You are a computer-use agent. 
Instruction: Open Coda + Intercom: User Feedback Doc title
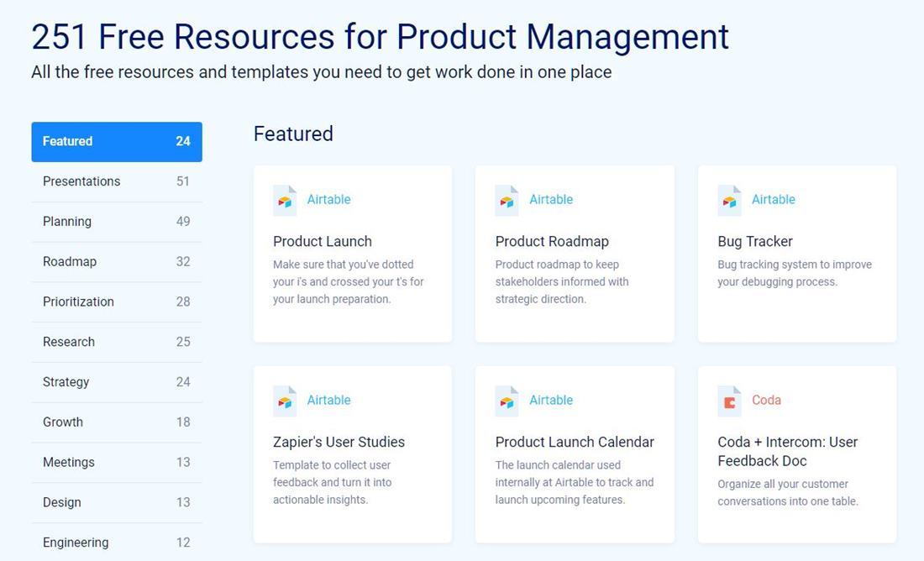point(787,451)
